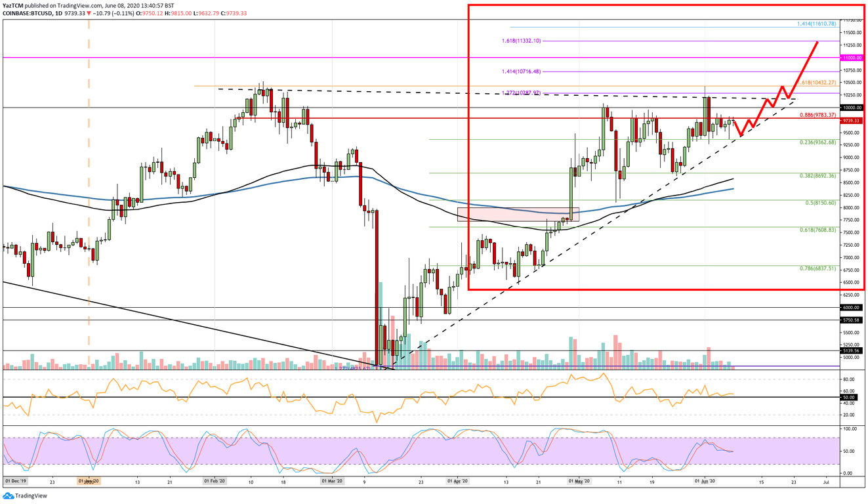Click the author name YazTCM
Image resolution: width=868 pixels, height=504 pixels.
(x=14, y=5)
